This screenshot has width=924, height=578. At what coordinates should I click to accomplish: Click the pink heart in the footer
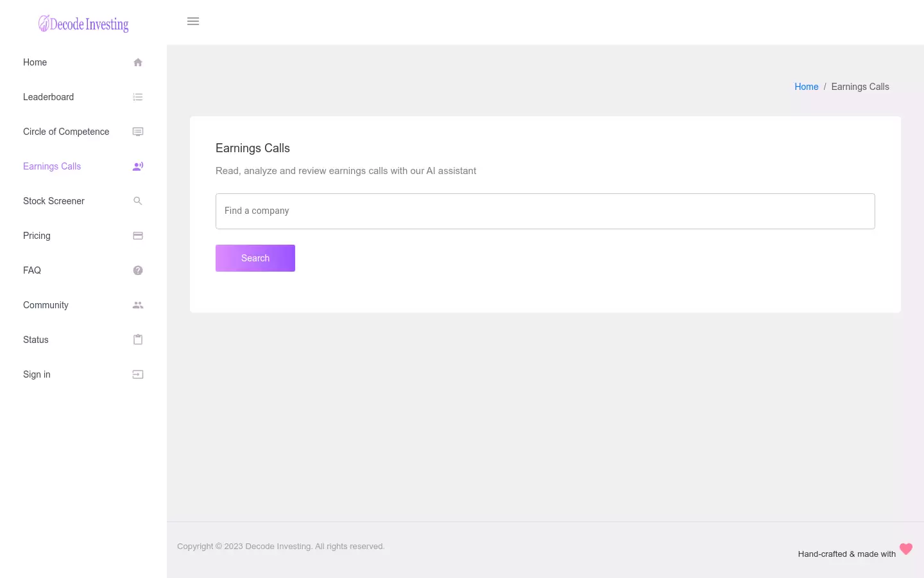(x=906, y=549)
